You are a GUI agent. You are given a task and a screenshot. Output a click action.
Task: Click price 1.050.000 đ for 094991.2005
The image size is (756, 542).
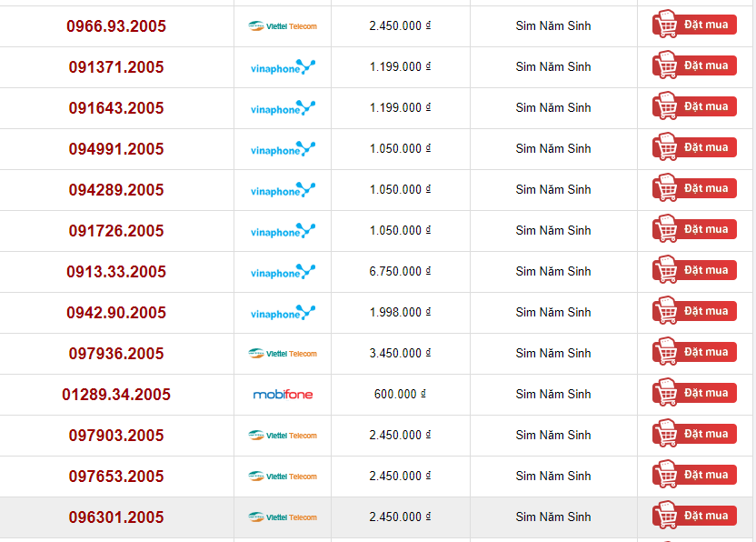tap(400, 148)
